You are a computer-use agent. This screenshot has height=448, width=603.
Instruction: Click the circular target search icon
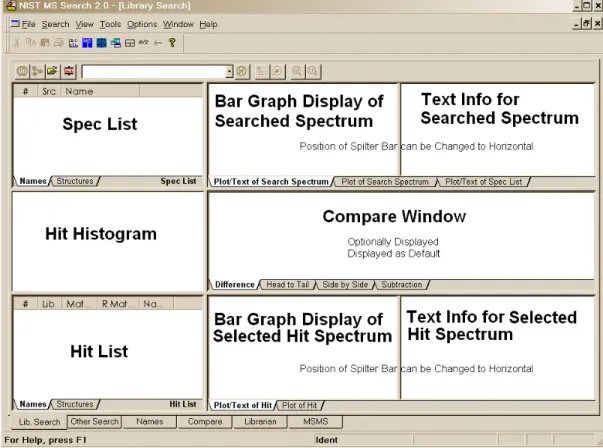pyautogui.click(x=277, y=72)
